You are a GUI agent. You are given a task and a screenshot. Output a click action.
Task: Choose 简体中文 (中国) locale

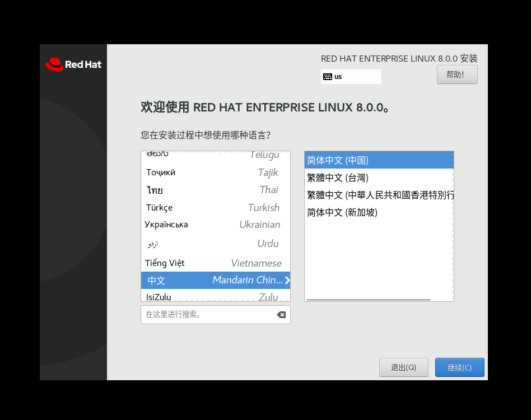(x=379, y=160)
